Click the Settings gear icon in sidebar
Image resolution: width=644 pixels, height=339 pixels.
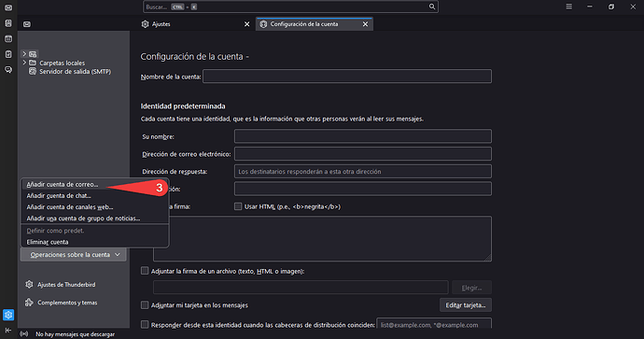[x=8, y=315]
